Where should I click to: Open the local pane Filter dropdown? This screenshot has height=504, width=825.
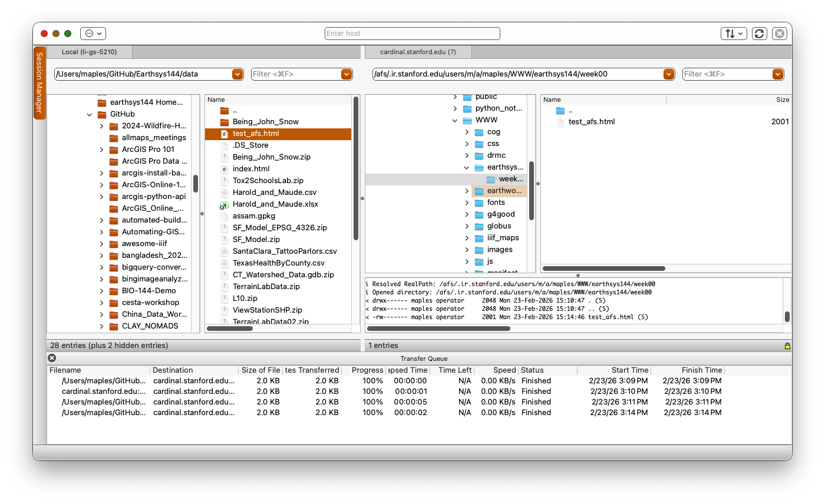tap(346, 74)
